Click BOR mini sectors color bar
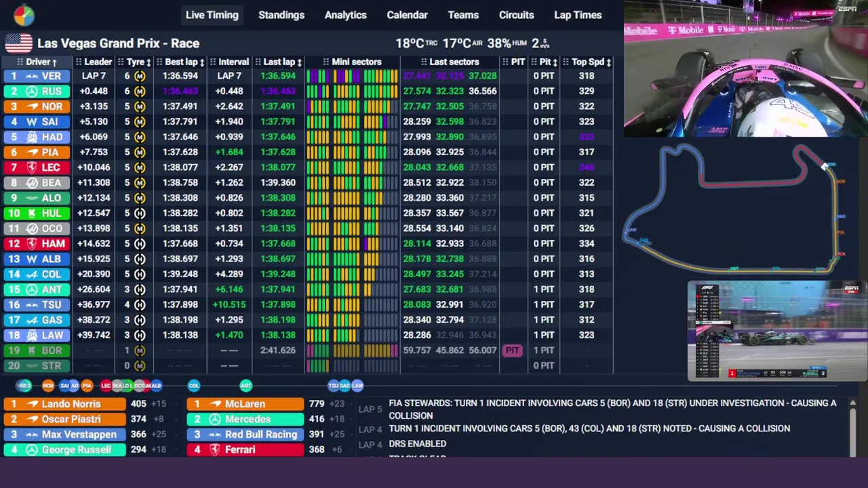868x488 pixels. [x=352, y=350]
